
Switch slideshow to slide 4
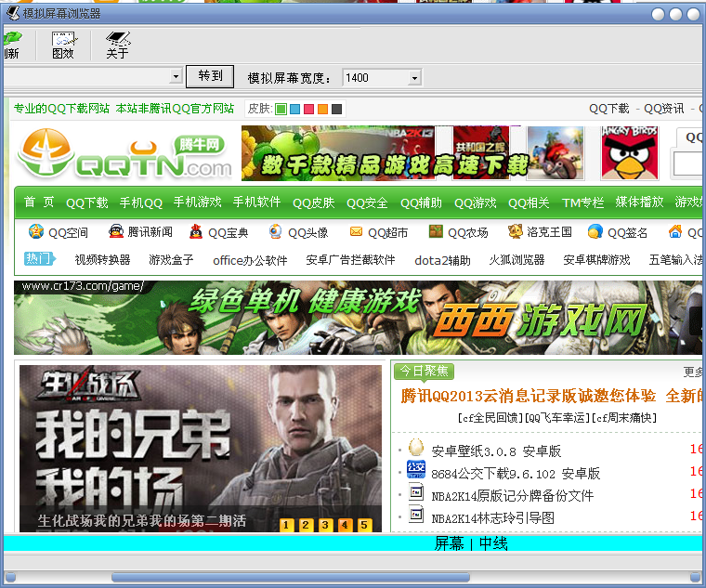345,525
